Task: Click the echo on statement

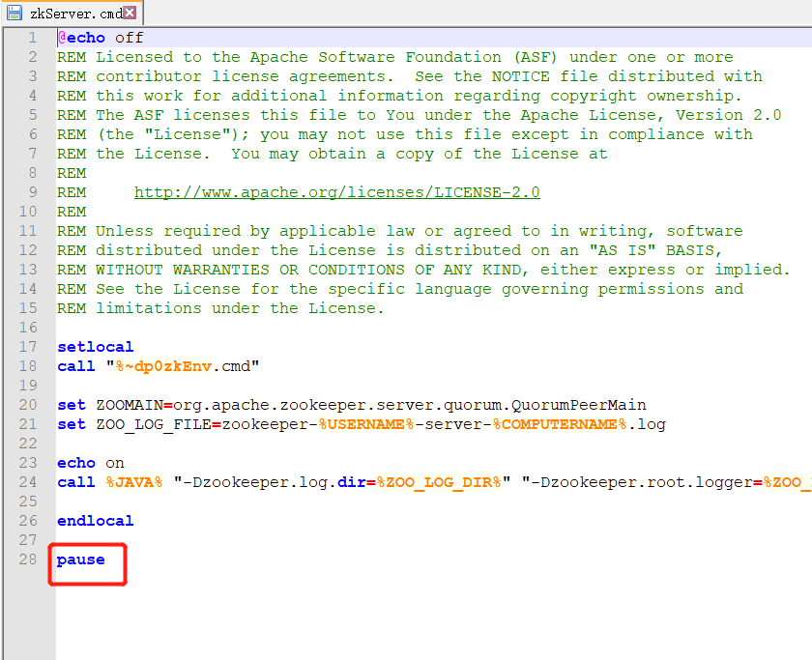Action: (x=92, y=462)
